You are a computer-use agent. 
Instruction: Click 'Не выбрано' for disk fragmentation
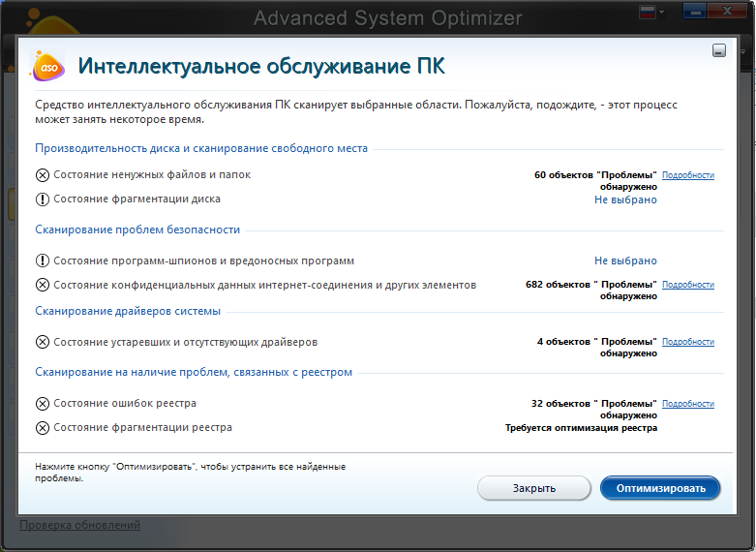click(x=625, y=199)
